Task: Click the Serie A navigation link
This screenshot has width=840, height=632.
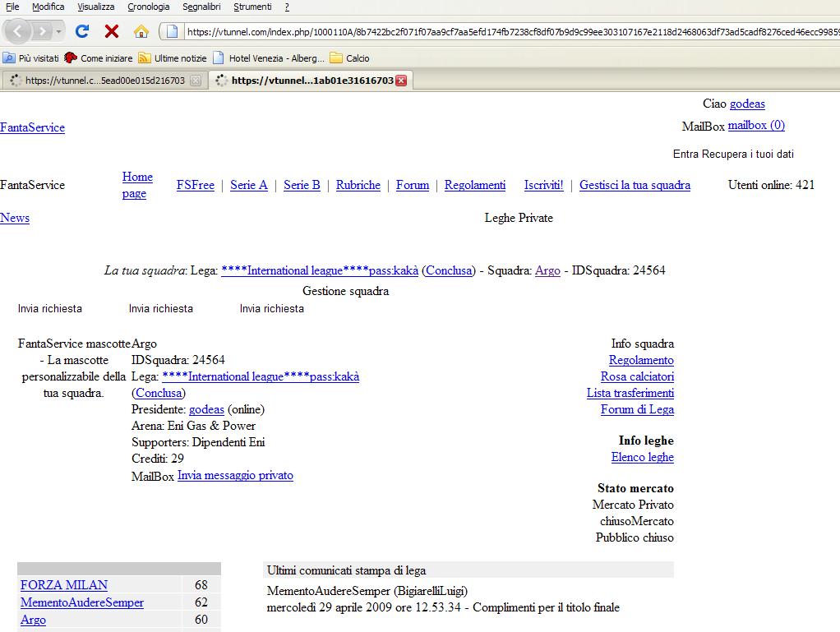Action: tap(249, 185)
